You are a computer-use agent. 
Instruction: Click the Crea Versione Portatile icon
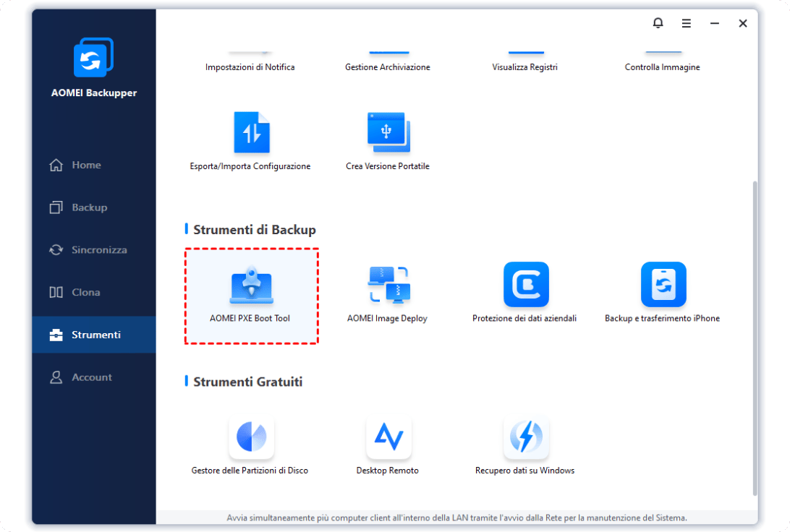click(x=388, y=132)
